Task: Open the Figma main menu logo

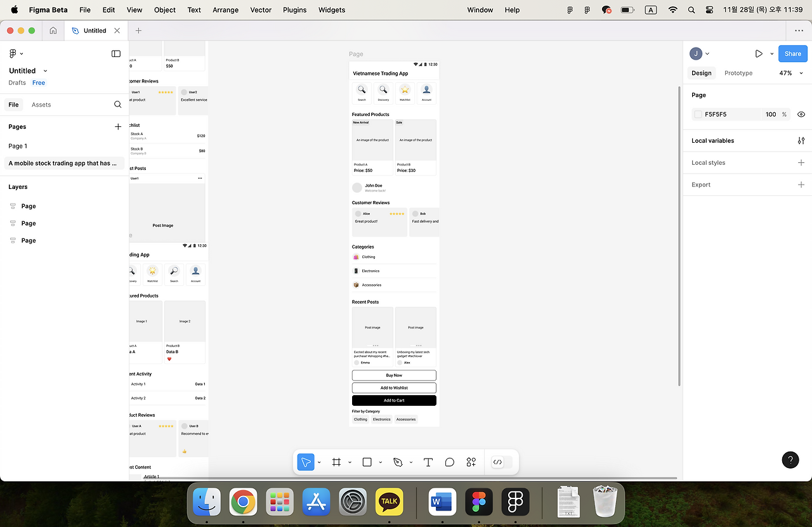Action: [x=13, y=54]
